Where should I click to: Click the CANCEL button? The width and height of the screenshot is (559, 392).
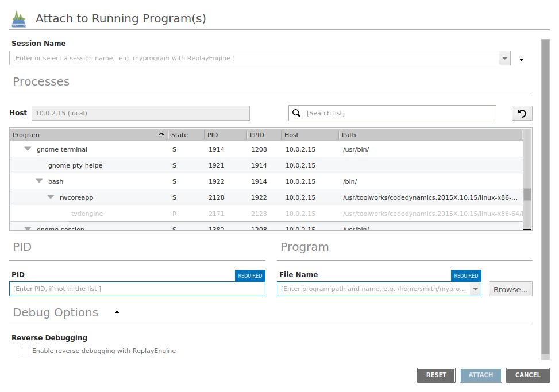(527, 375)
